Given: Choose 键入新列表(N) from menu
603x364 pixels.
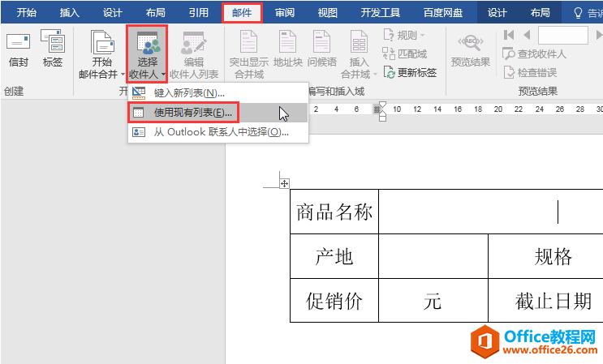Looking at the screenshot, I should point(189,92).
